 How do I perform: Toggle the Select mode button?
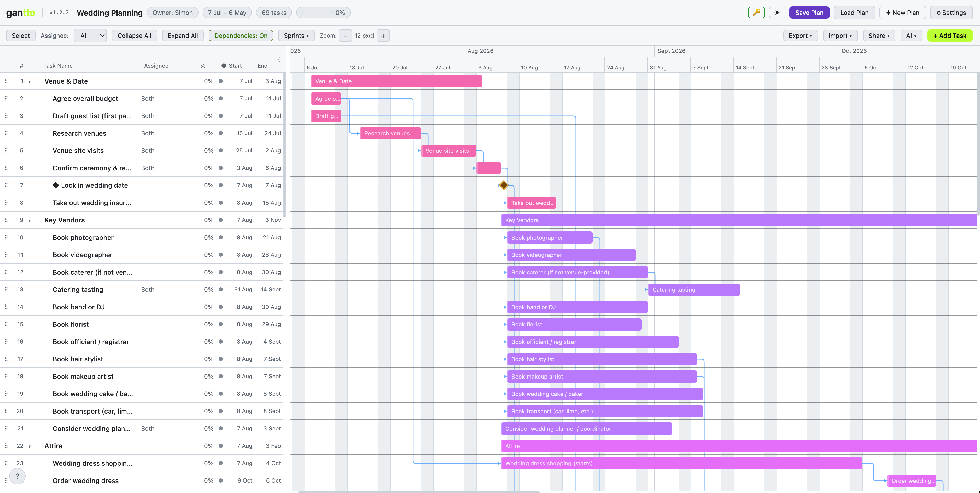tap(20, 36)
